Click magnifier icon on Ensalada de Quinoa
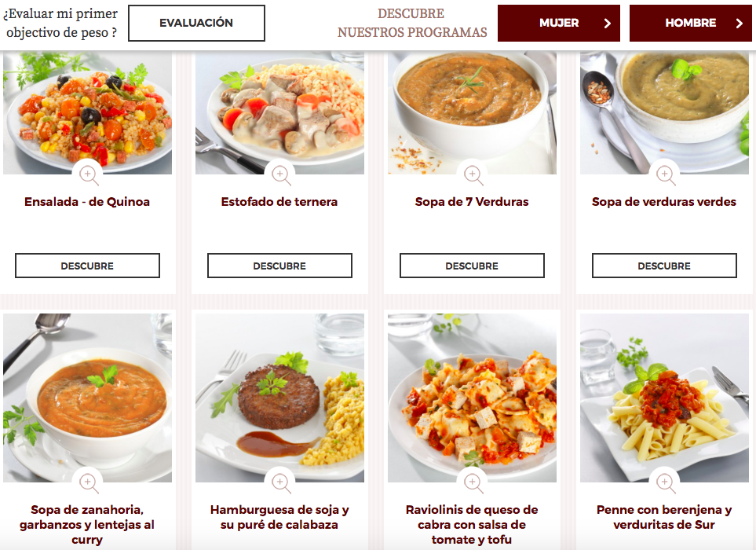This screenshot has width=756, height=550. coord(88,174)
